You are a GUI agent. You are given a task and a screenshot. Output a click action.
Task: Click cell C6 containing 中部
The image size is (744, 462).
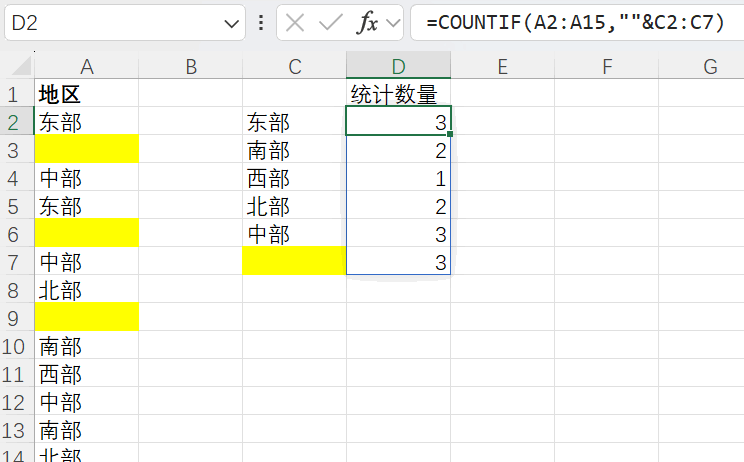click(295, 235)
